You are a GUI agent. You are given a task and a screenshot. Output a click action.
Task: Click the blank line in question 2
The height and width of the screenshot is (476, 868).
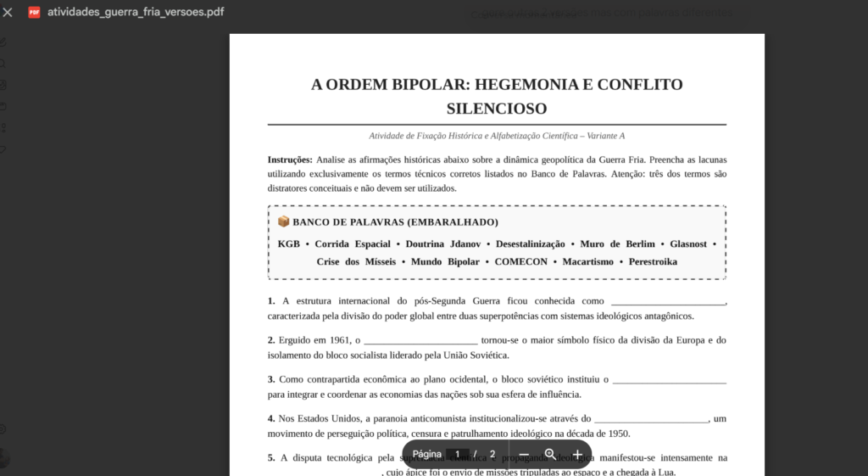(x=420, y=343)
